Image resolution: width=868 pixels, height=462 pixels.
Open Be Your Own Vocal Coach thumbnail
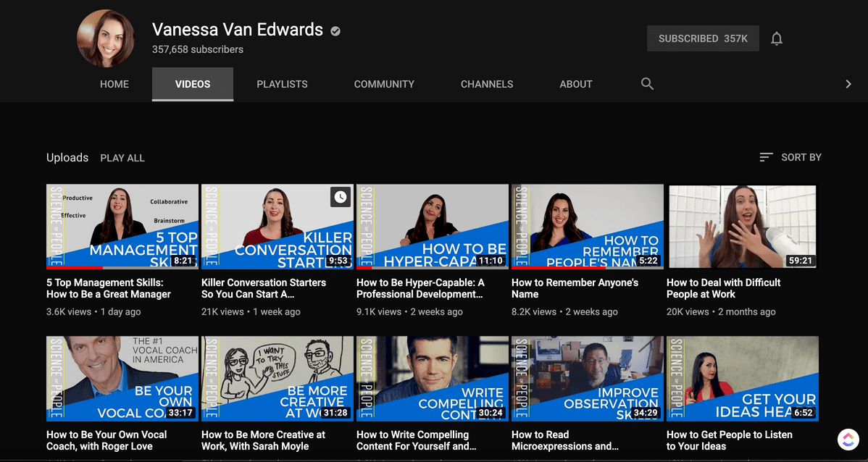(x=122, y=379)
